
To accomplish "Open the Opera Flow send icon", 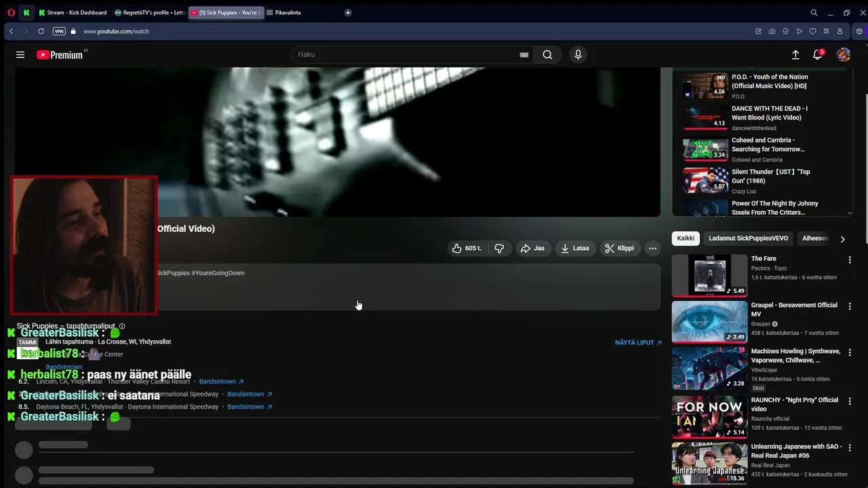I will 800,31.
